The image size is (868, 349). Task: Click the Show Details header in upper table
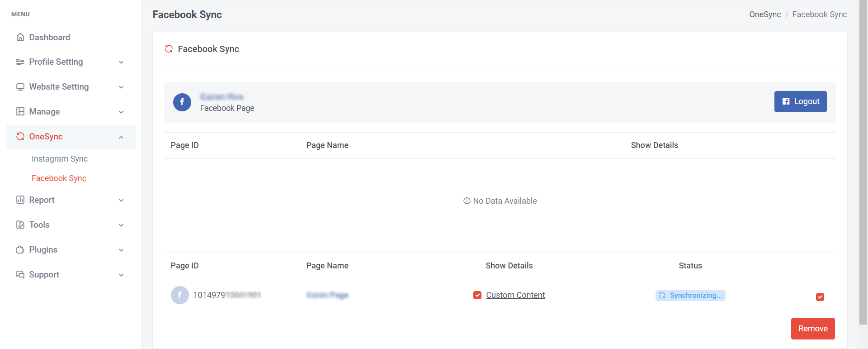coord(654,145)
